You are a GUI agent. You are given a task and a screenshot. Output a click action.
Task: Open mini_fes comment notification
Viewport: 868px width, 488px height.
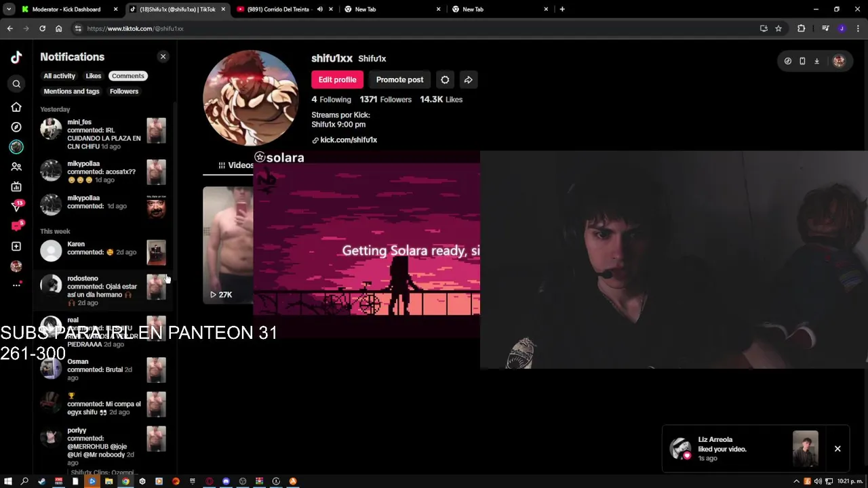coord(103,134)
